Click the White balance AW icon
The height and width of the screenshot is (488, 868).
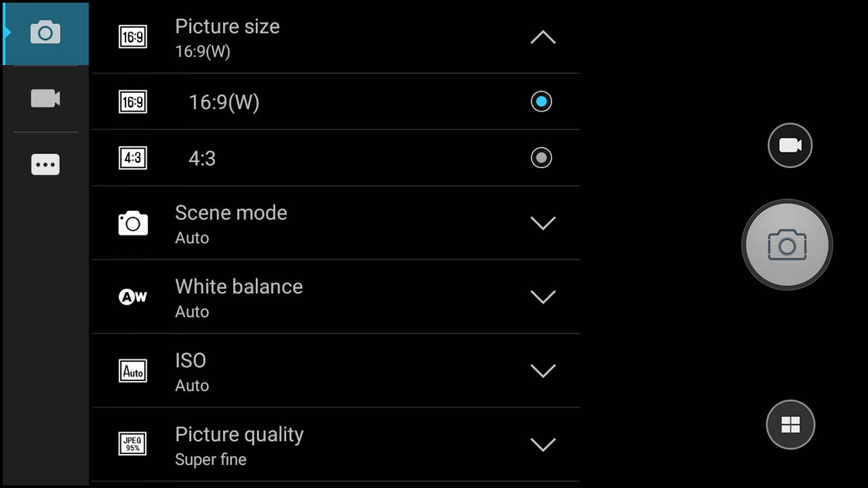pos(133,297)
